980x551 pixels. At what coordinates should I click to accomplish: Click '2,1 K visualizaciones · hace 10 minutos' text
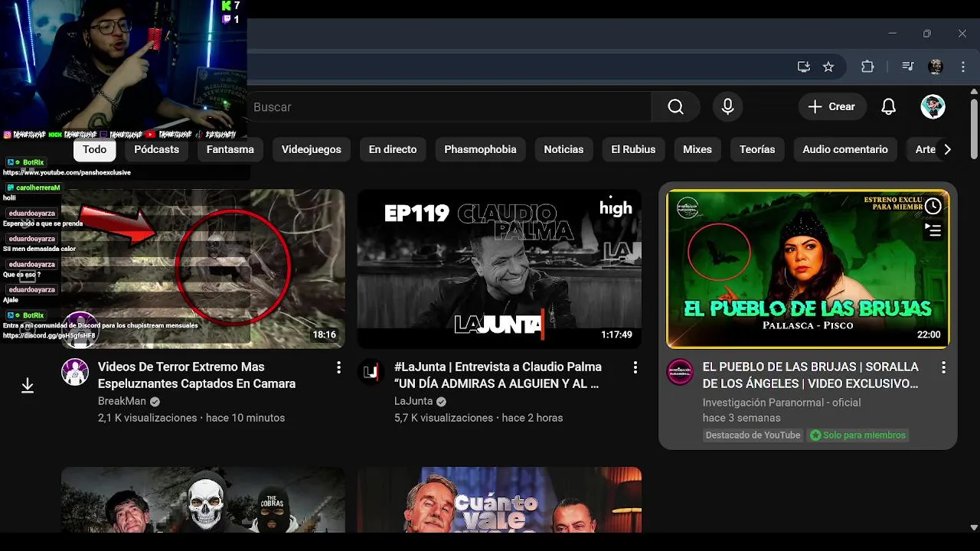pyautogui.click(x=191, y=418)
